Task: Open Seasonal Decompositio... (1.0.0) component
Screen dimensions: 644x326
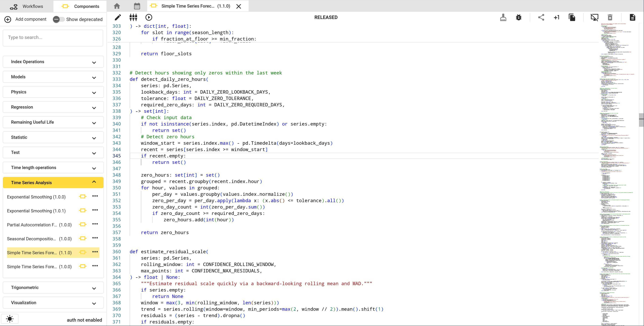Action: (x=39, y=239)
